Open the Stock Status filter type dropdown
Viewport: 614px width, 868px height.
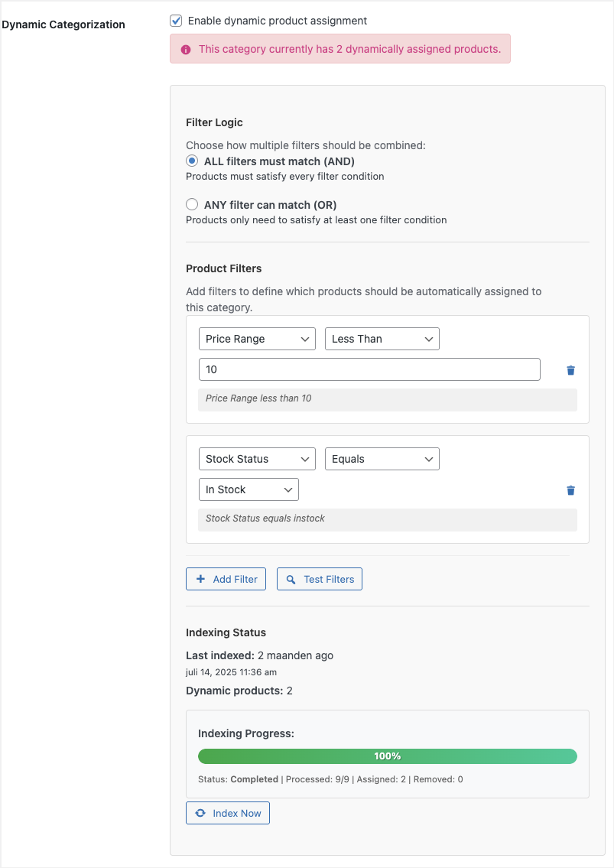[x=257, y=458]
